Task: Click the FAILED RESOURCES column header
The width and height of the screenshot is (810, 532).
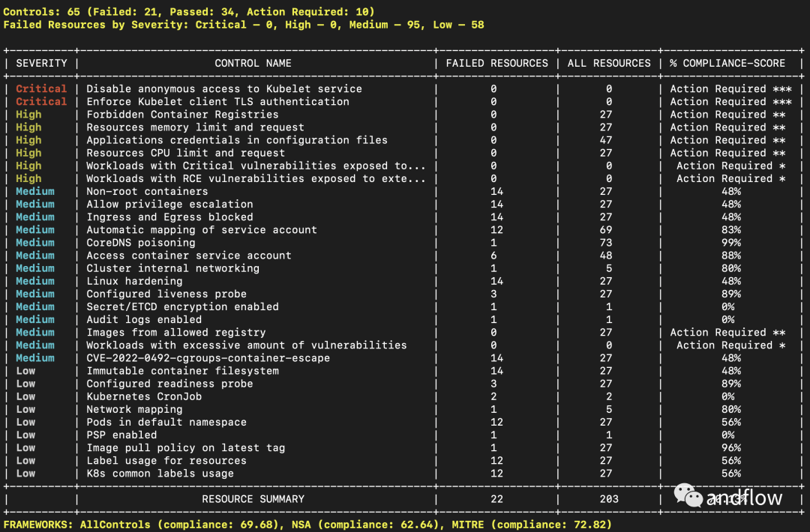Action: tap(497, 63)
